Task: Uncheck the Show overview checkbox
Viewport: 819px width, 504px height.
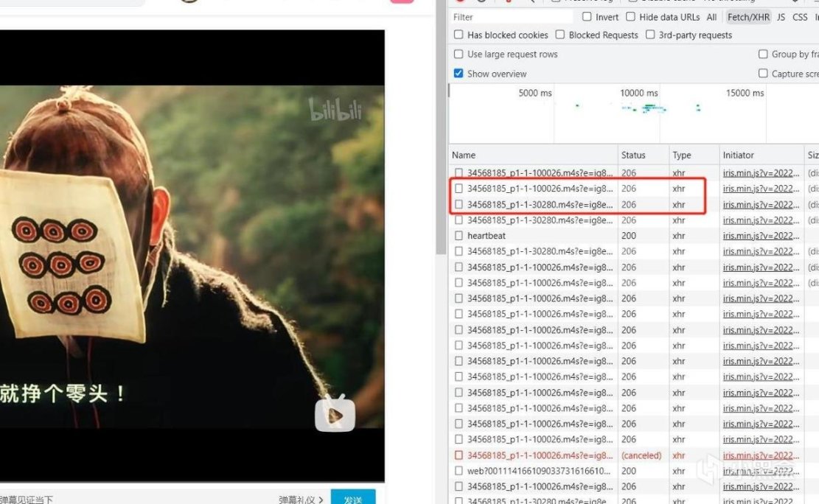Action: [459, 73]
